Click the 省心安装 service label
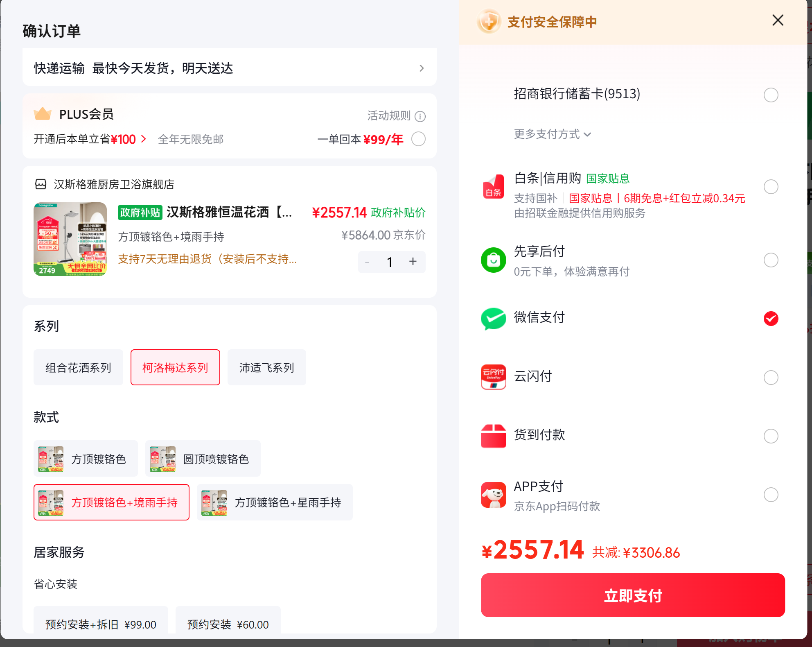 (x=56, y=584)
